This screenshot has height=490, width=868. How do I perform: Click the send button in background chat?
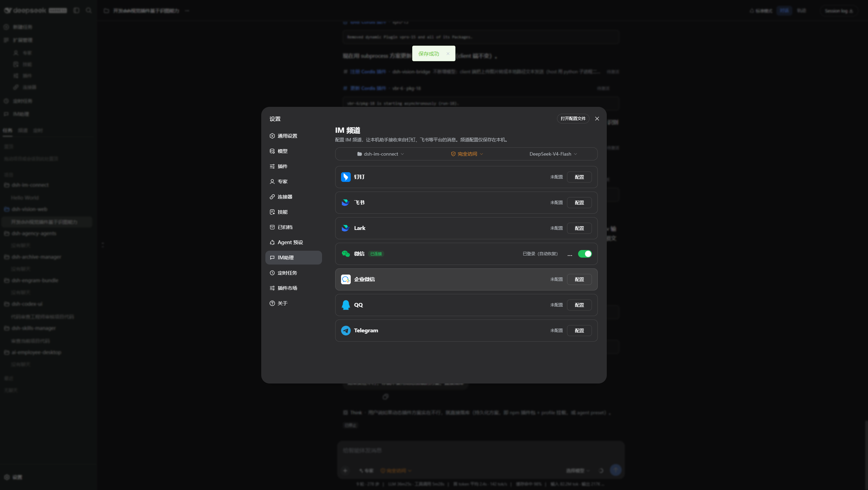(615, 470)
